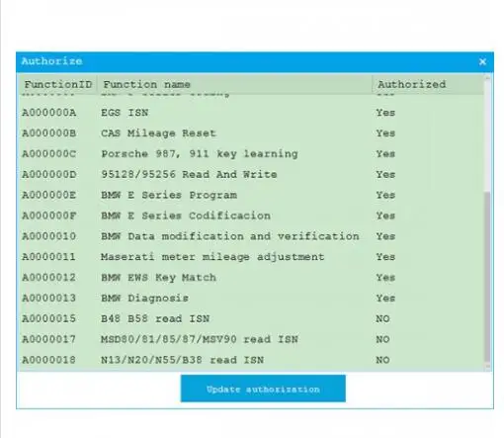Image resolution: width=504 pixels, height=438 pixels.
Task: Select the EGS ISN row
Action: (x=251, y=113)
